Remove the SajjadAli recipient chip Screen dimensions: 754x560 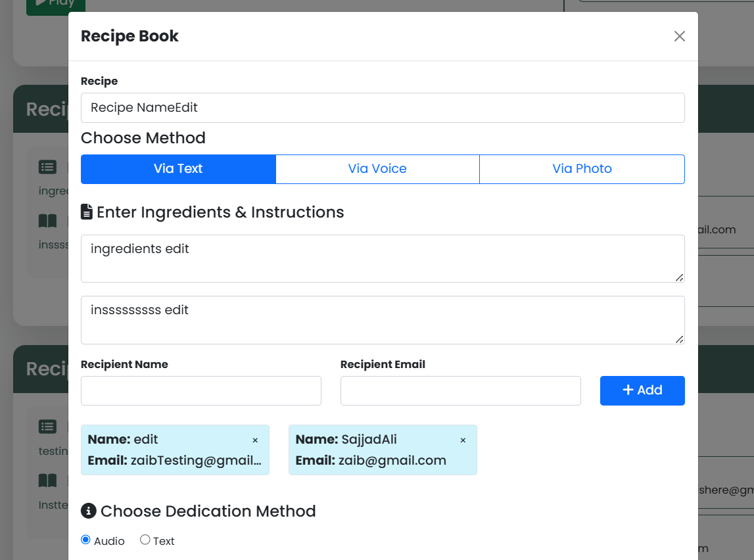tap(463, 440)
